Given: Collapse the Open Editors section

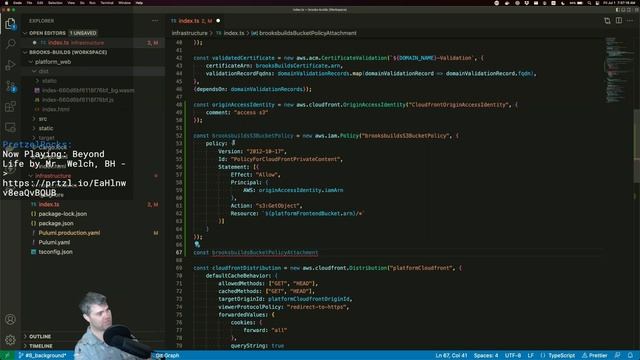Looking at the screenshot, I should click(25, 33).
